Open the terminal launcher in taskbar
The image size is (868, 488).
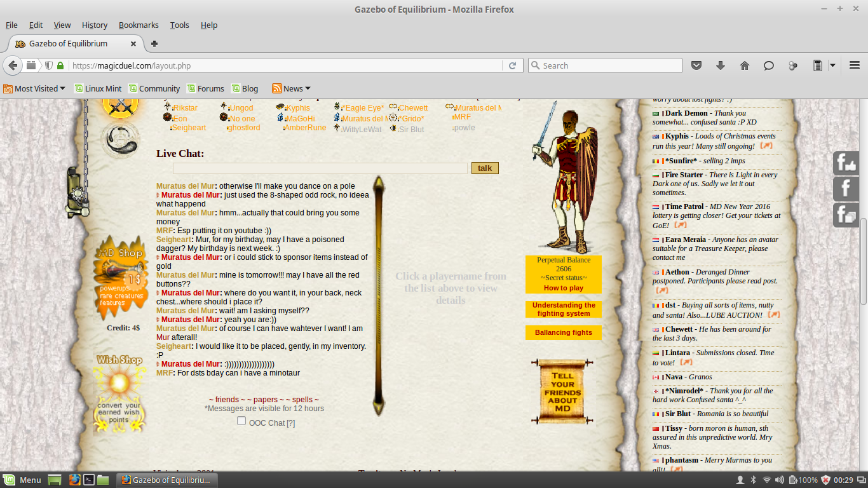pyautogui.click(x=89, y=480)
